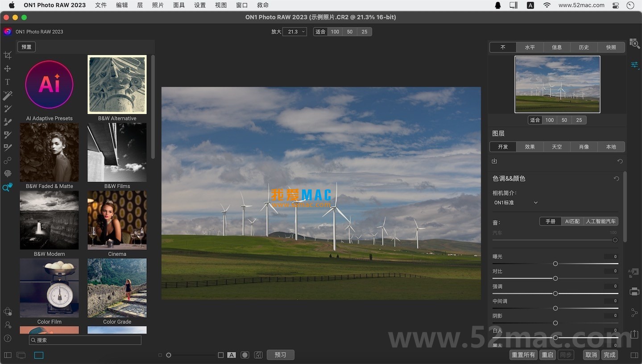Select the blue single-view layout icon
The width and height of the screenshot is (642, 364).
pos(39,355)
